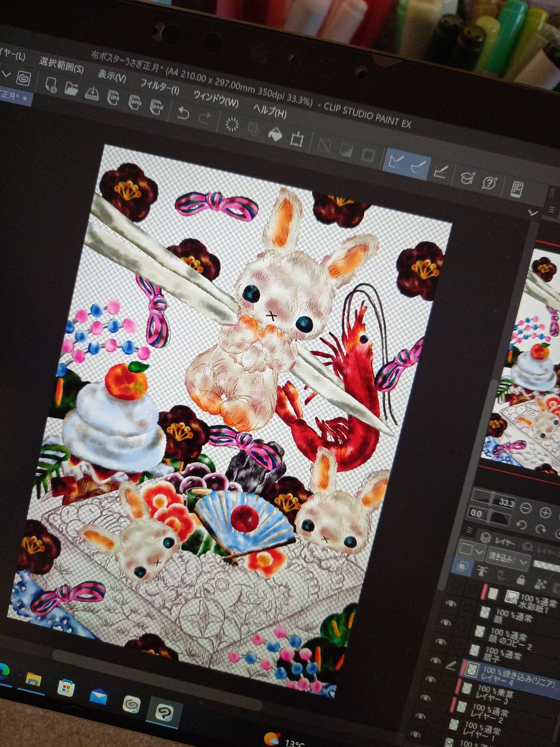Rotate canvas right in Navigator

(x=540, y=529)
